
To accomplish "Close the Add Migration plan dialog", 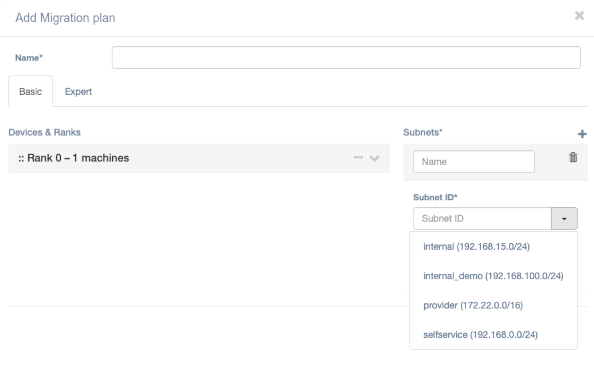I will point(579,16).
